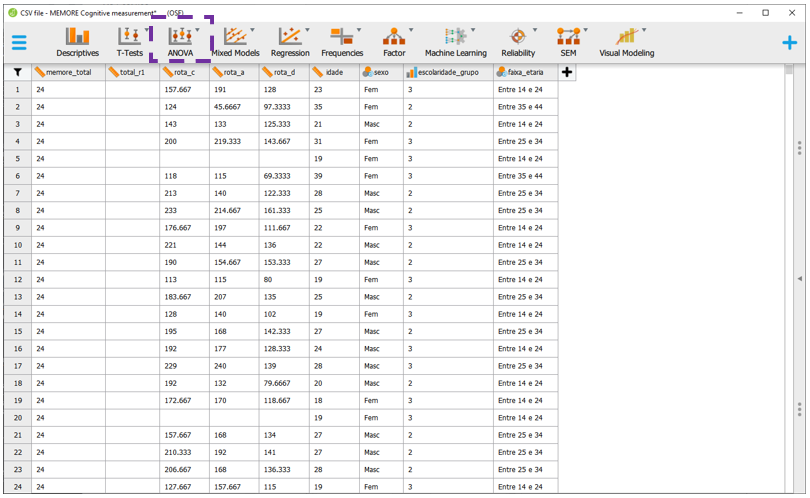Select the sexo column header
The width and height of the screenshot is (810, 498).
pos(381,73)
